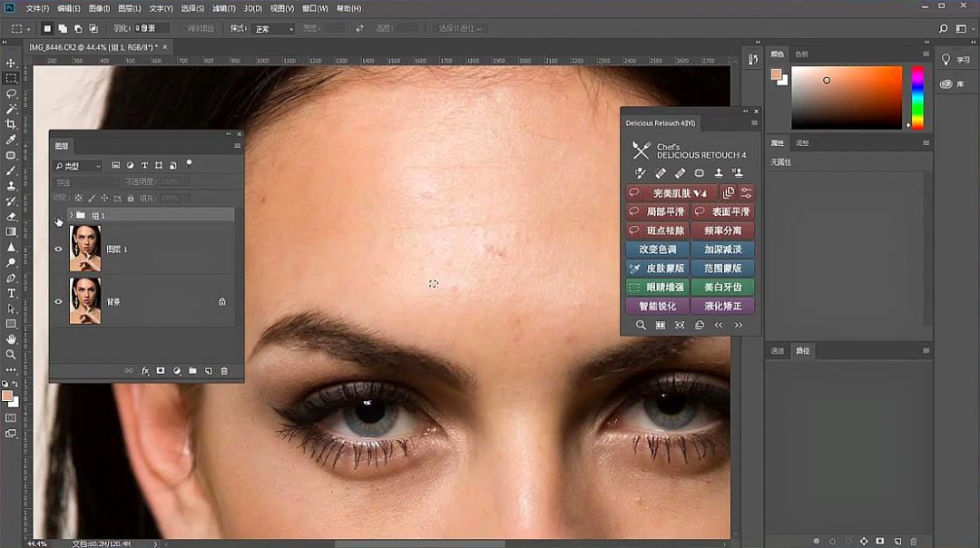
Task: Toggle pixel layer filter in Layers panel
Action: point(115,166)
